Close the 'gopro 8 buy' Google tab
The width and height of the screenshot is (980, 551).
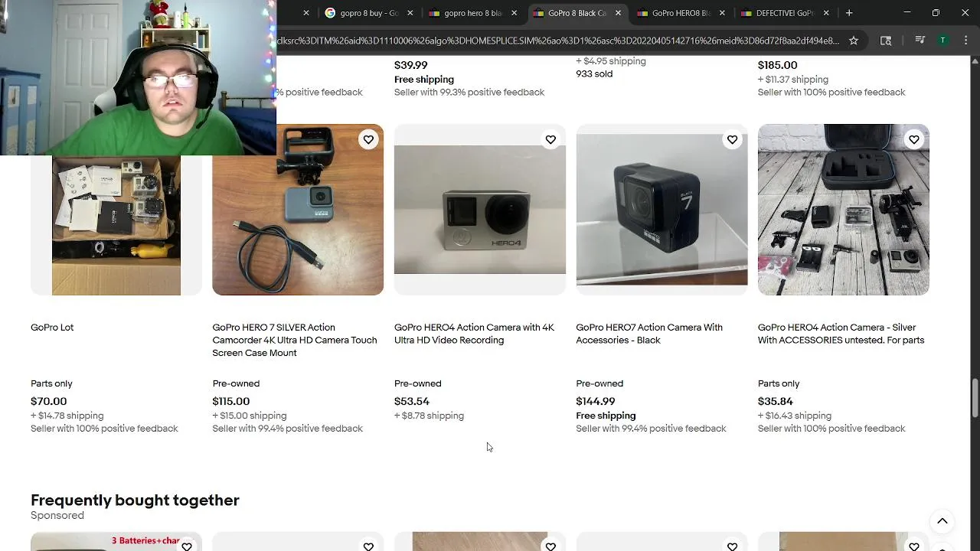point(410,13)
